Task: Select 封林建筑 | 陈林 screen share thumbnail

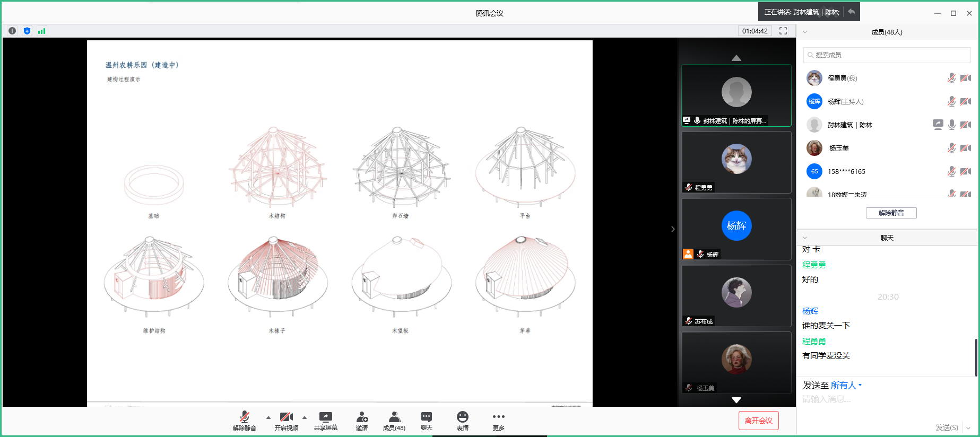Action: coord(736,95)
